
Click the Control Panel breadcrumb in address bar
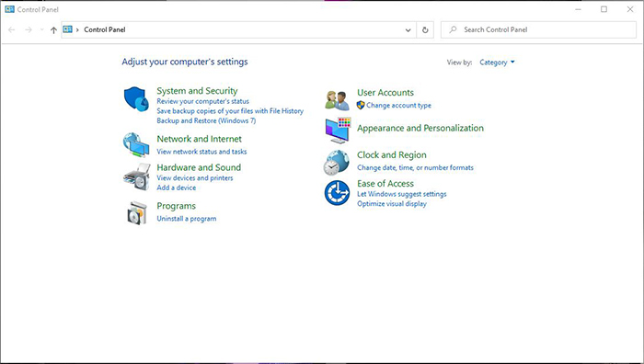[104, 29]
